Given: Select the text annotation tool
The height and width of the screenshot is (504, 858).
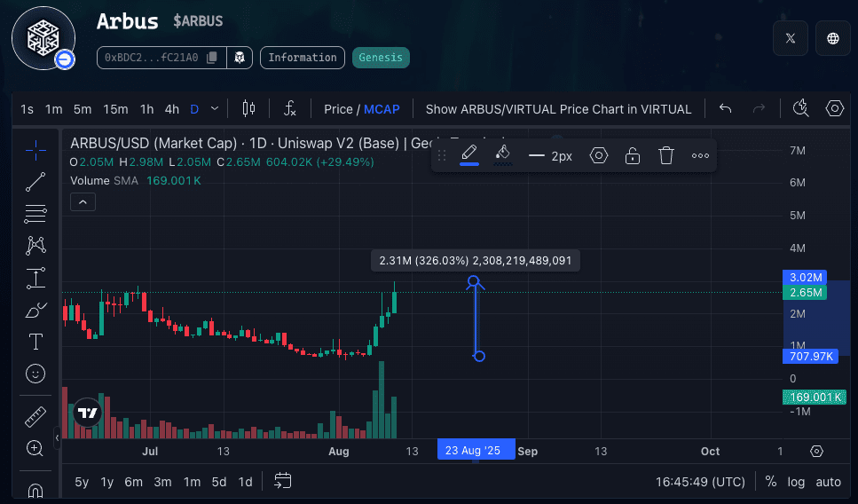Looking at the screenshot, I should coord(35,342).
